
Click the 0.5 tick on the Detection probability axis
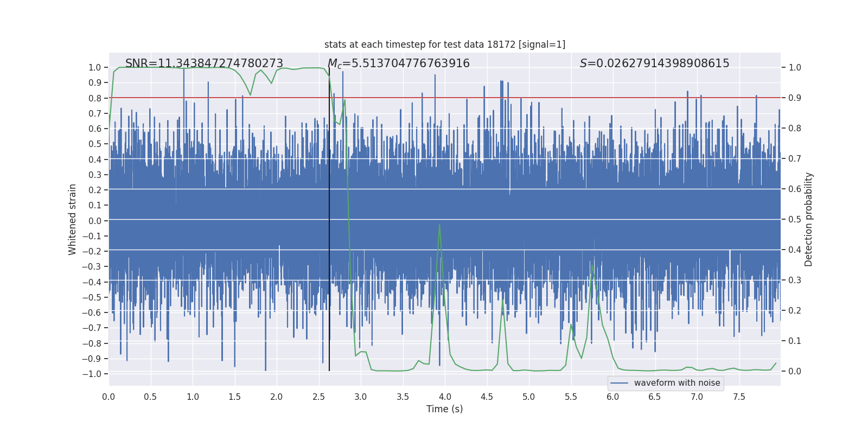(795, 220)
